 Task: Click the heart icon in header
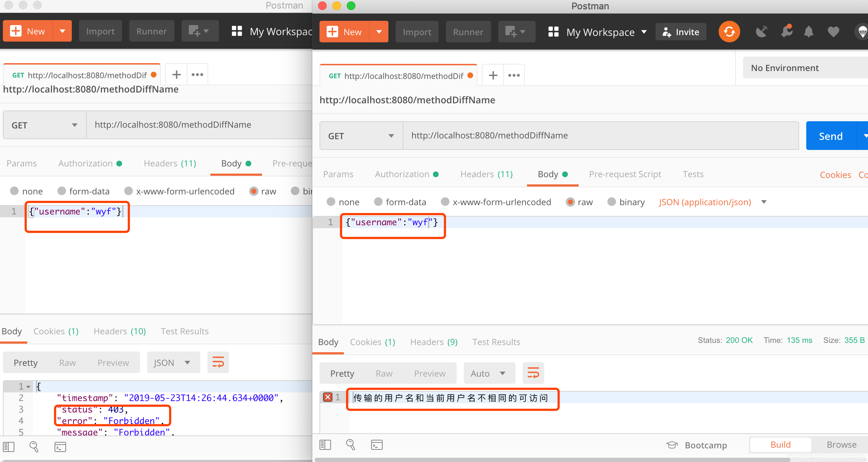point(833,32)
